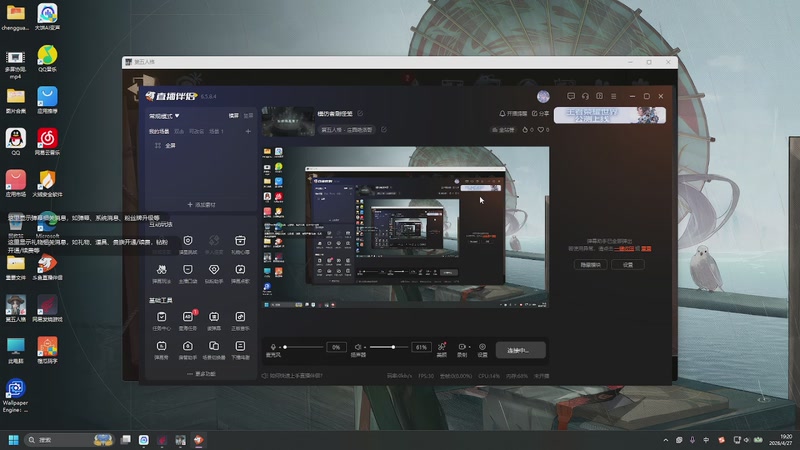Click the first orange link in danmaku panel

pos(623,248)
